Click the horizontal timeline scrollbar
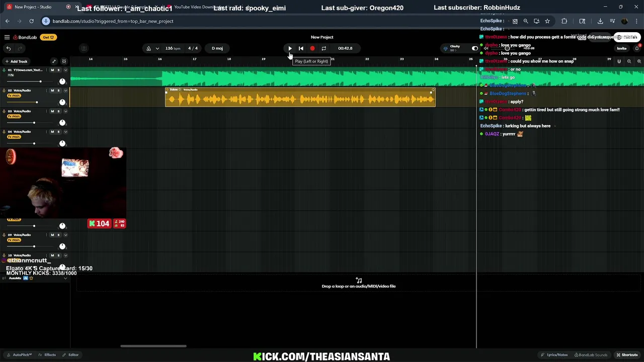The width and height of the screenshot is (644, 362). coord(153,346)
